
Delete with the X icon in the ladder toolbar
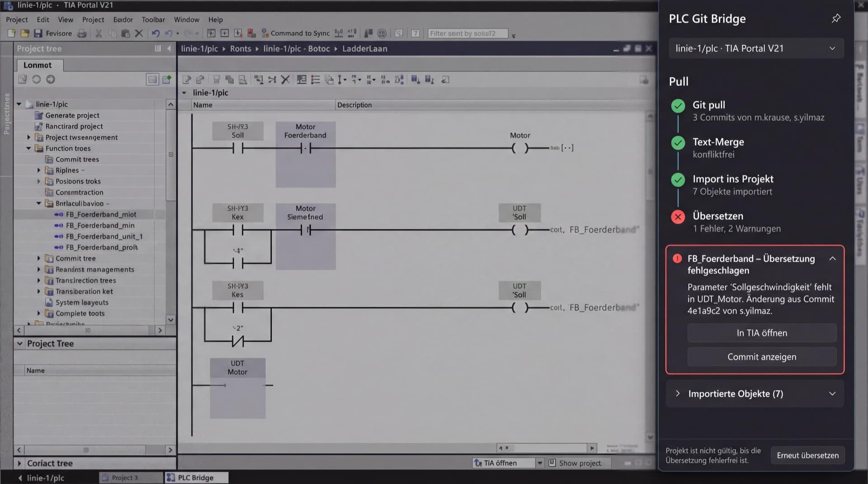285,80
